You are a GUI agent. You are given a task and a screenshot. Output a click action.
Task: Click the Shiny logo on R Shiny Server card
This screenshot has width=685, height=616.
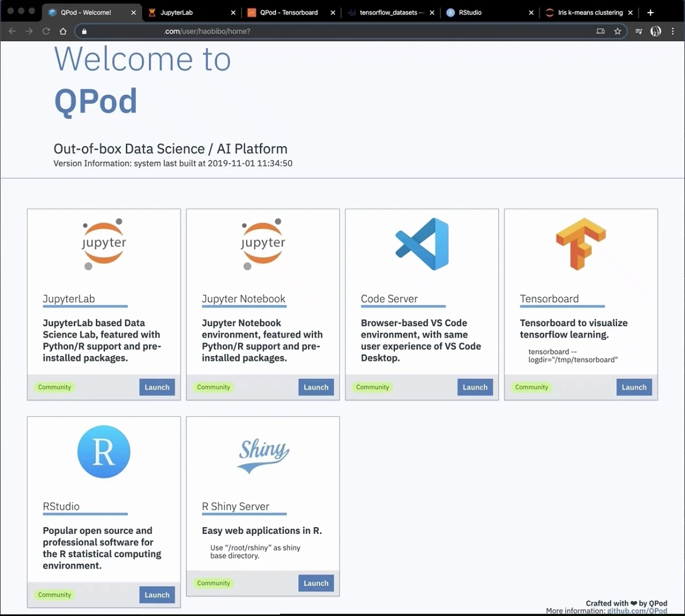263,456
